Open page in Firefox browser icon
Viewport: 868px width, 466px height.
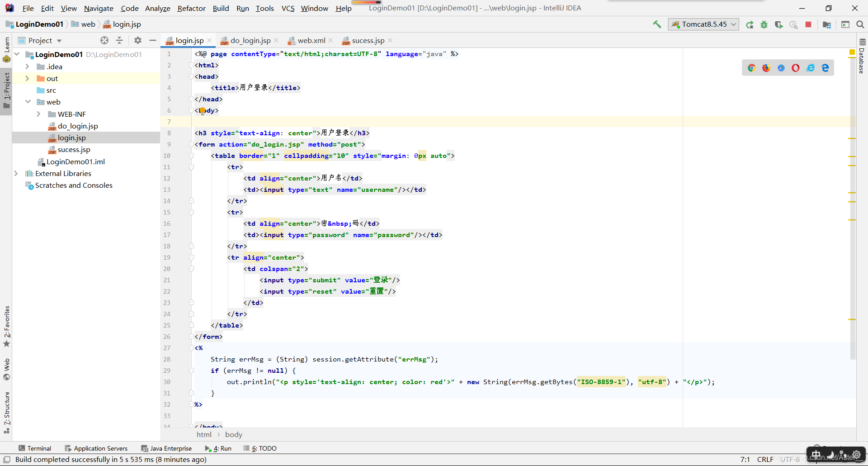[766, 68]
